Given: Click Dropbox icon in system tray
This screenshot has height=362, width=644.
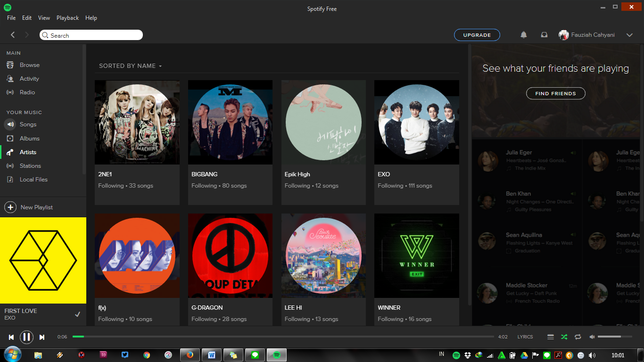Looking at the screenshot, I should (468, 355).
